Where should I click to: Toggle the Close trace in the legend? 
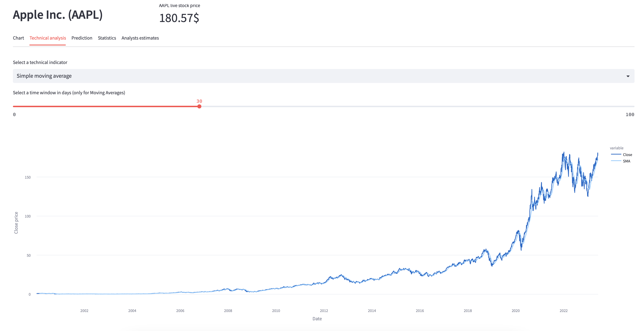click(627, 154)
